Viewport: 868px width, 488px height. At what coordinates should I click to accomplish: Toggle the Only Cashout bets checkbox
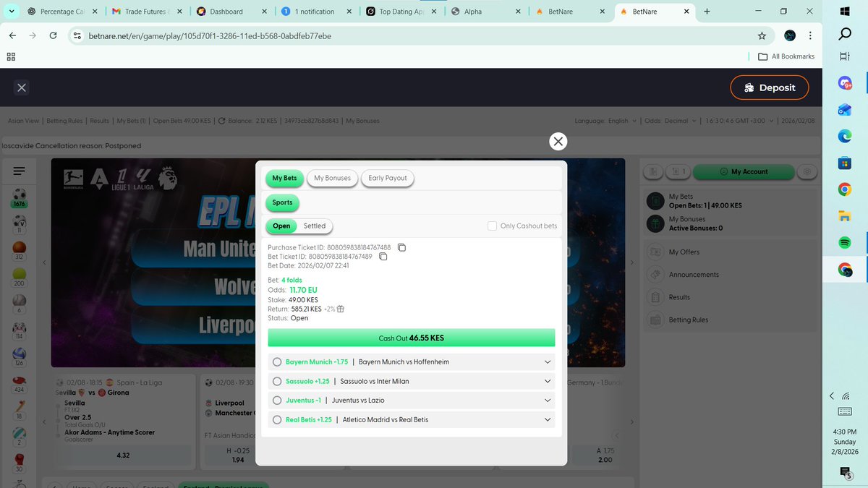point(492,226)
